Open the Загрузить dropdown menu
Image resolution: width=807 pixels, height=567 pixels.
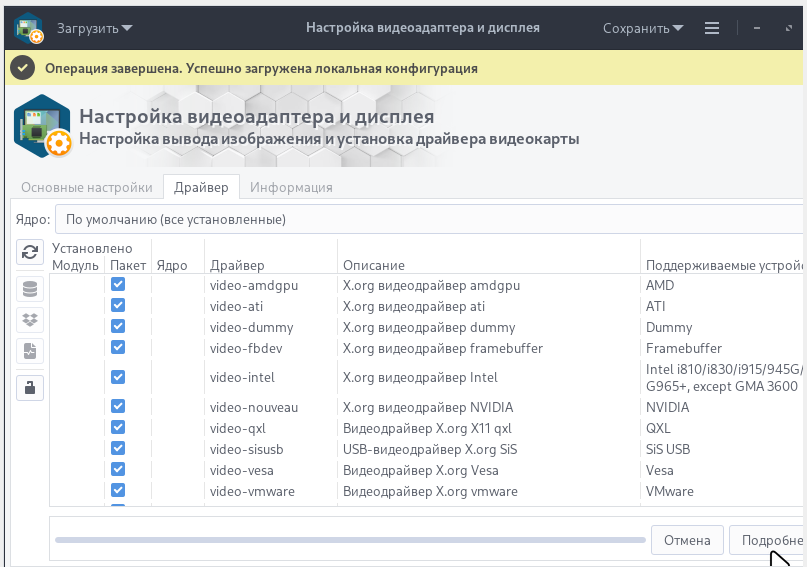(94, 28)
